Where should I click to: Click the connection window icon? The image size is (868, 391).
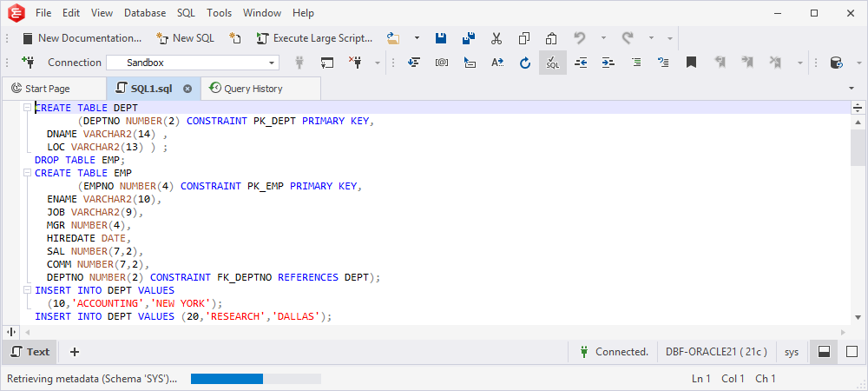[x=328, y=63]
